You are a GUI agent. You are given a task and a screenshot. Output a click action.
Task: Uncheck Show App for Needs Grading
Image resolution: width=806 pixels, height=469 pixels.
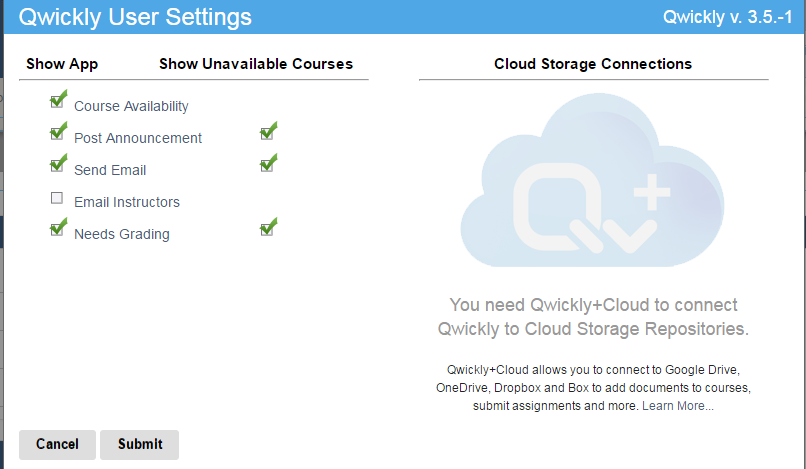pos(57,229)
